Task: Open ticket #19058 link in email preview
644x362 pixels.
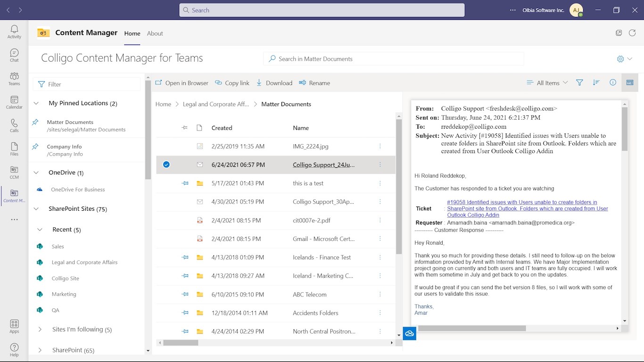Action: click(x=528, y=208)
